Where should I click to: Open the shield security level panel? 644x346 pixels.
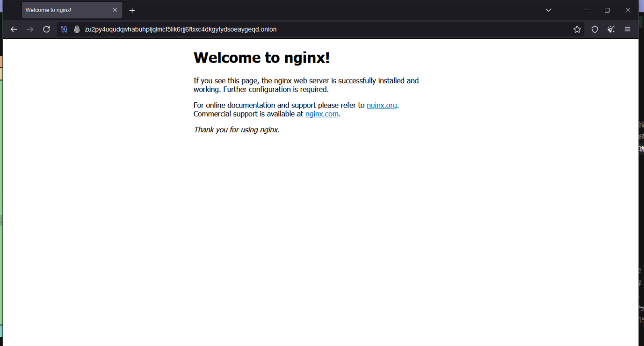tap(595, 30)
